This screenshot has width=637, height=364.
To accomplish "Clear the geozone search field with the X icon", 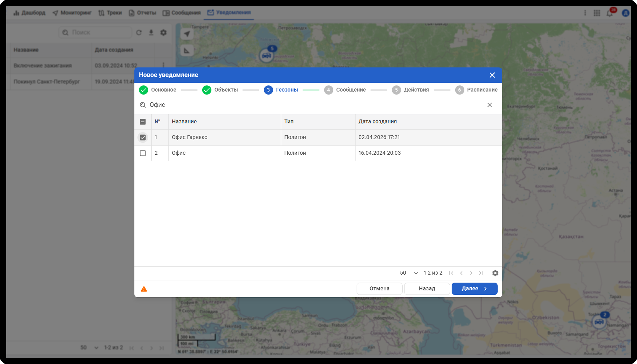I will pos(489,105).
